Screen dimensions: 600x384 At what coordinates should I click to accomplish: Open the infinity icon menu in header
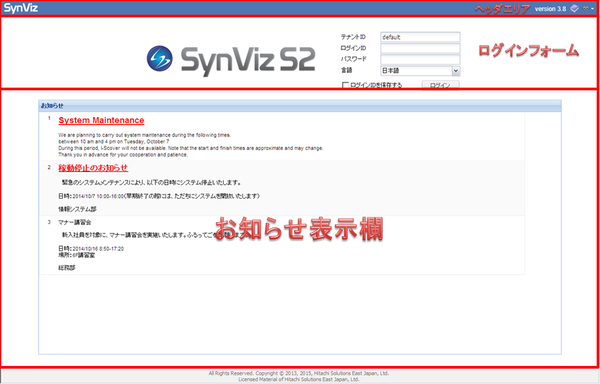[588, 8]
